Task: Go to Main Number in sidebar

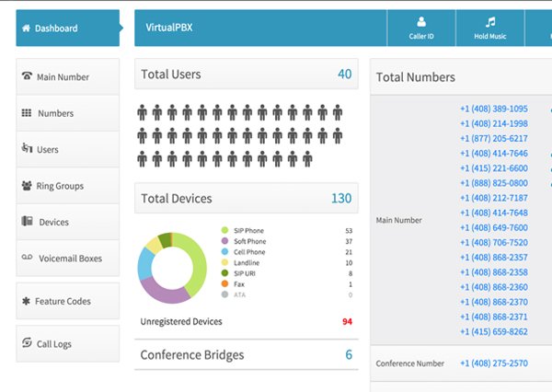Action: point(67,76)
